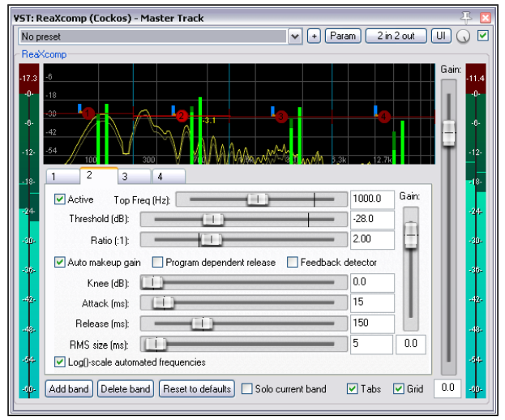The width and height of the screenshot is (505, 420).
Task: Enable Feedback detector
Action: coord(292,262)
